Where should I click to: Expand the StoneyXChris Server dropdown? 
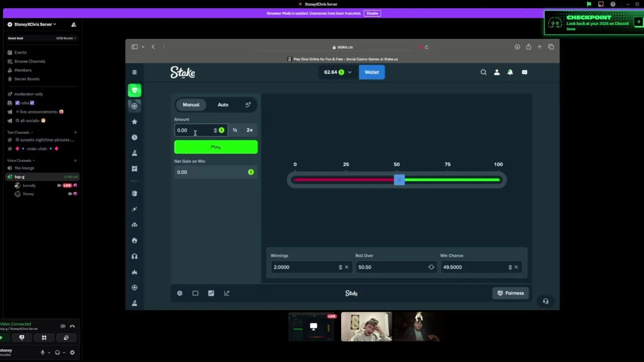[x=35, y=24]
